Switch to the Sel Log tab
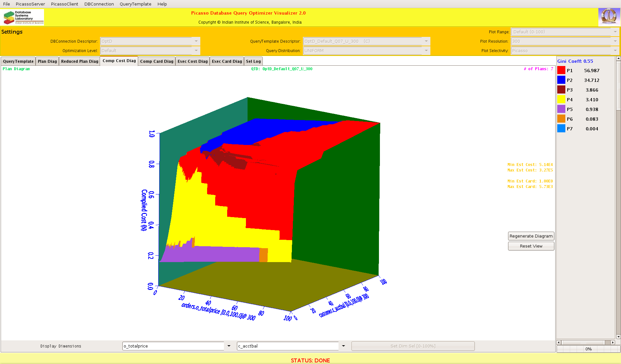 (253, 61)
